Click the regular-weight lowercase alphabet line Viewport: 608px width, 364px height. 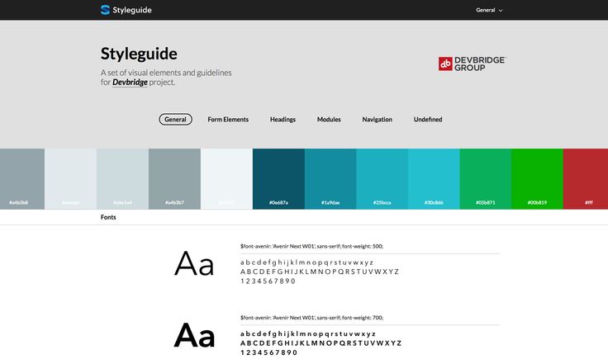tap(306, 262)
